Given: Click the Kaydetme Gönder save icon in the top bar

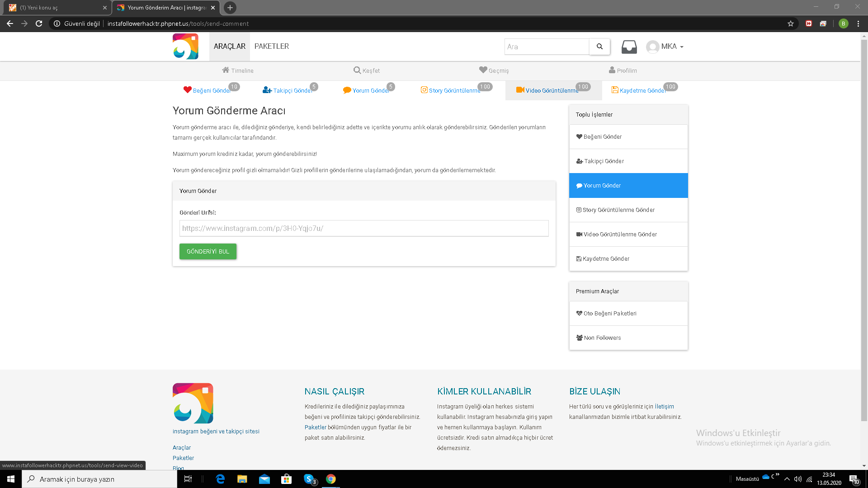Looking at the screenshot, I should [x=615, y=90].
